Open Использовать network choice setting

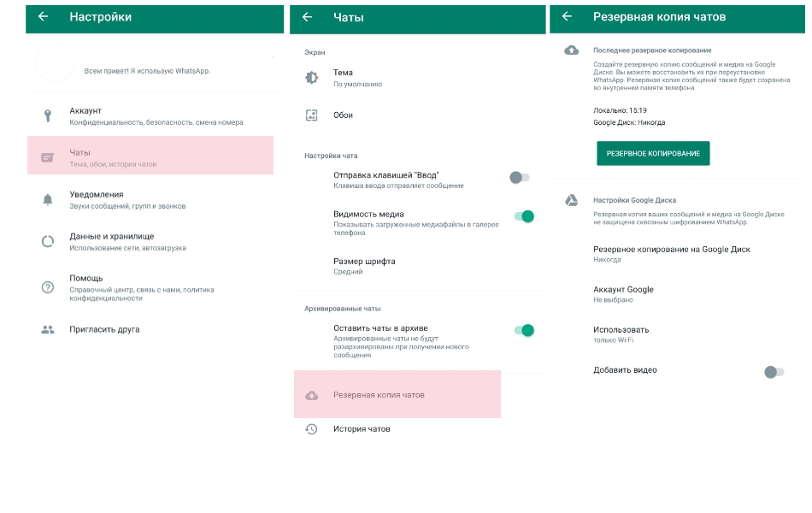pos(621,334)
